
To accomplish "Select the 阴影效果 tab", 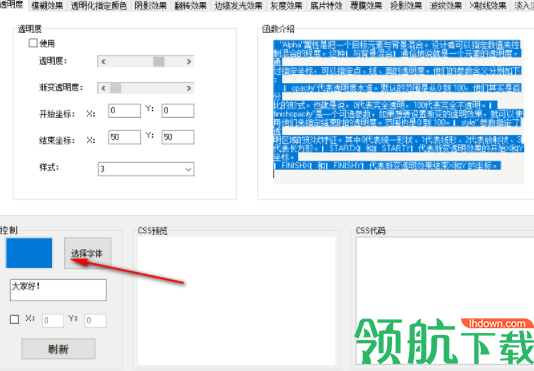I will (150, 5).
